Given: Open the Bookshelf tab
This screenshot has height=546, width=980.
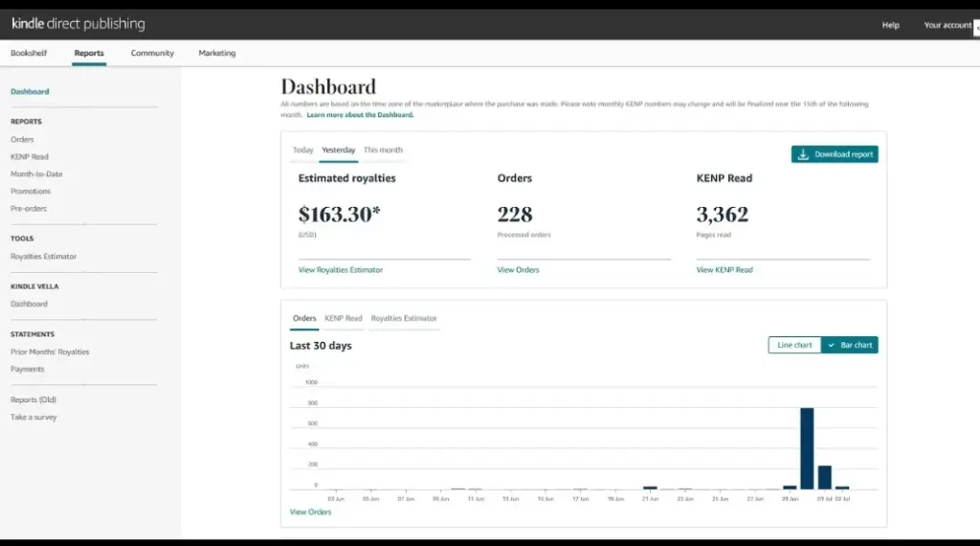Looking at the screenshot, I should (29, 53).
